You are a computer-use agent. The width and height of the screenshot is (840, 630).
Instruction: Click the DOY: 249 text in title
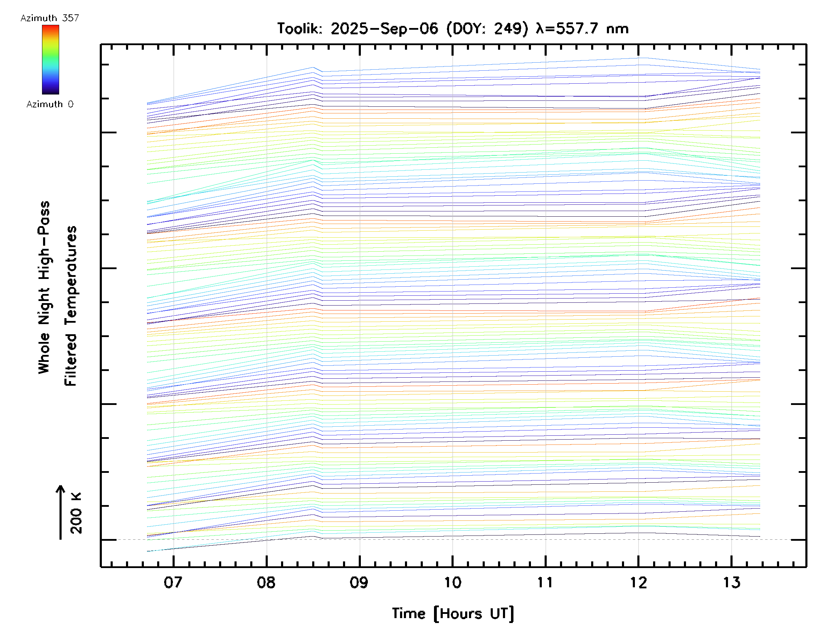coord(487,28)
